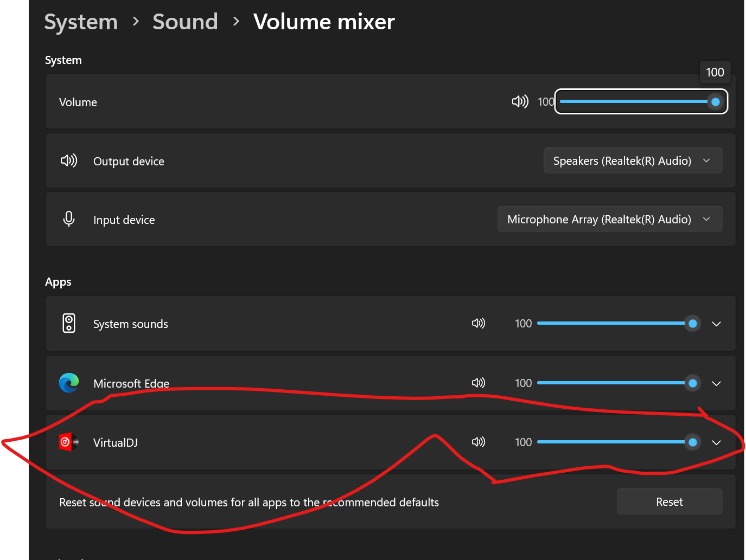
Task: Navigate back to Sound in breadcrumb
Action: (185, 22)
